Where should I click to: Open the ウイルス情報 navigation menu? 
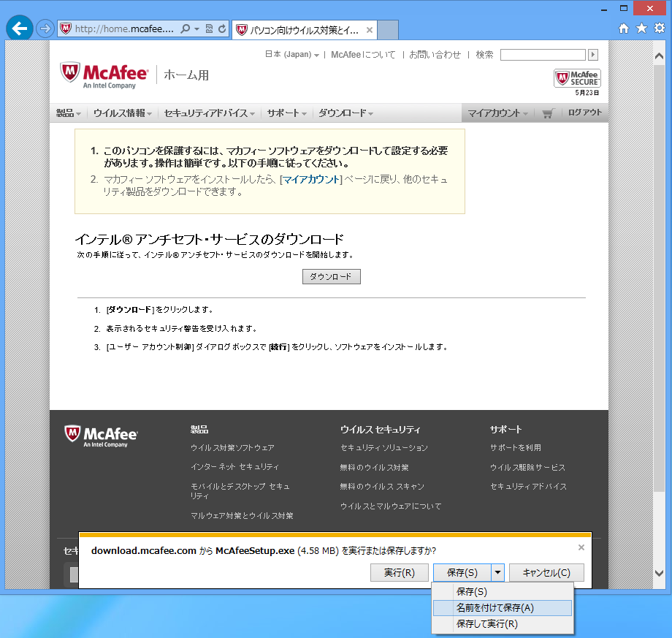click(x=123, y=113)
